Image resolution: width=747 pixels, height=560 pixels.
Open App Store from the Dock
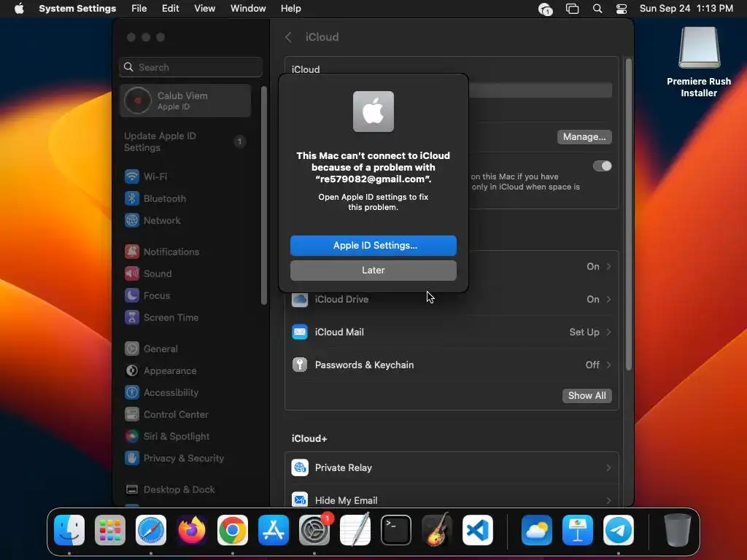[274, 530]
